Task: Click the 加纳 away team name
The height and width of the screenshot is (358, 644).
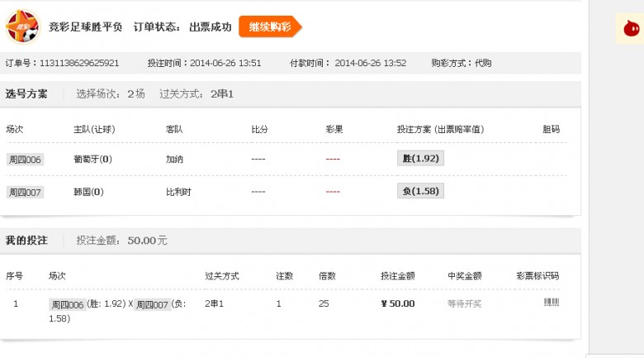Action: point(174,160)
